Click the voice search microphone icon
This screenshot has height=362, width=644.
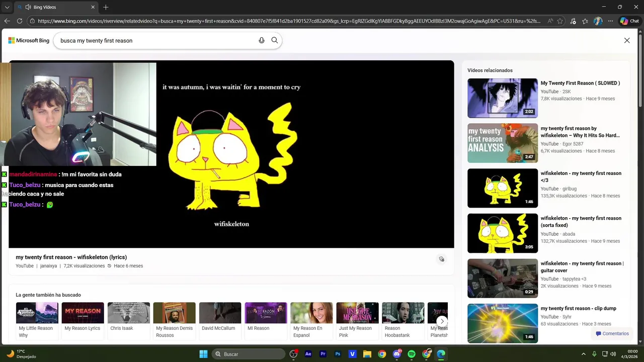point(261,40)
